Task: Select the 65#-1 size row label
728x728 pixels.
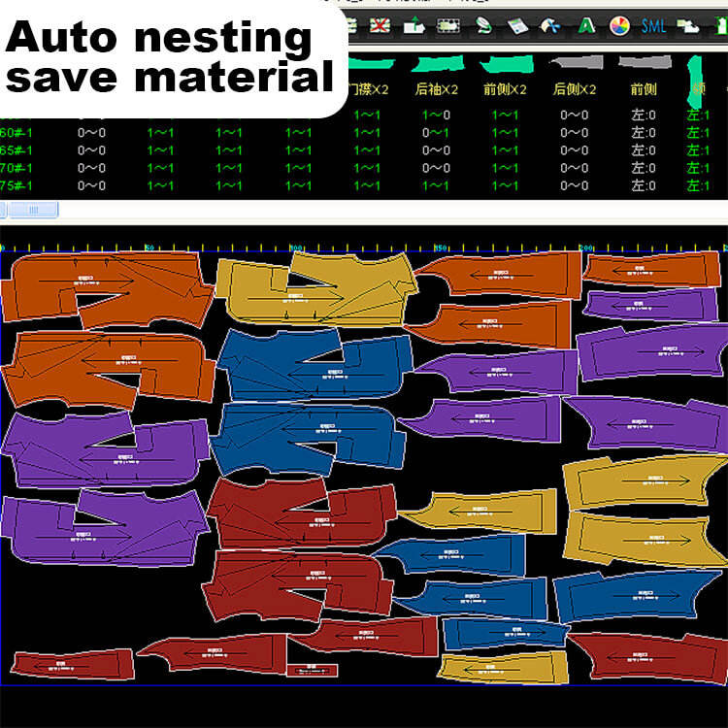Action: pos(17,150)
